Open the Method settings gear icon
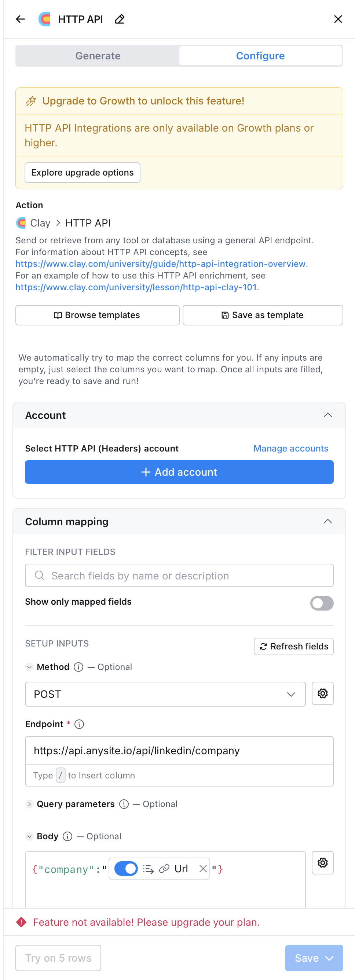 pos(322,693)
